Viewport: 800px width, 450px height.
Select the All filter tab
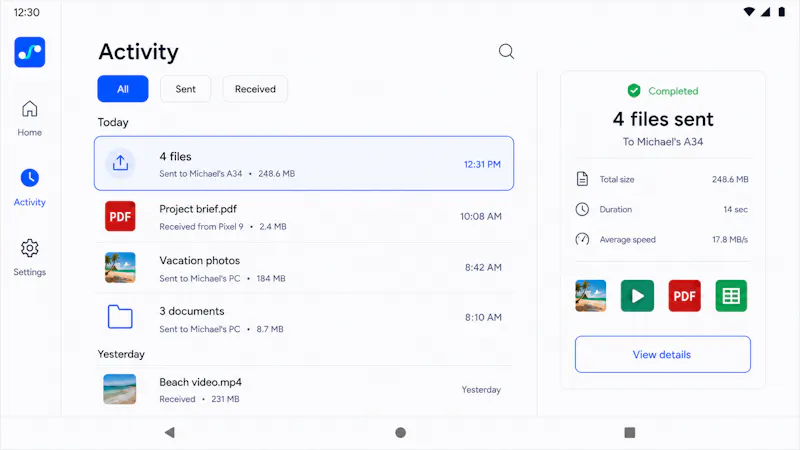(x=123, y=89)
